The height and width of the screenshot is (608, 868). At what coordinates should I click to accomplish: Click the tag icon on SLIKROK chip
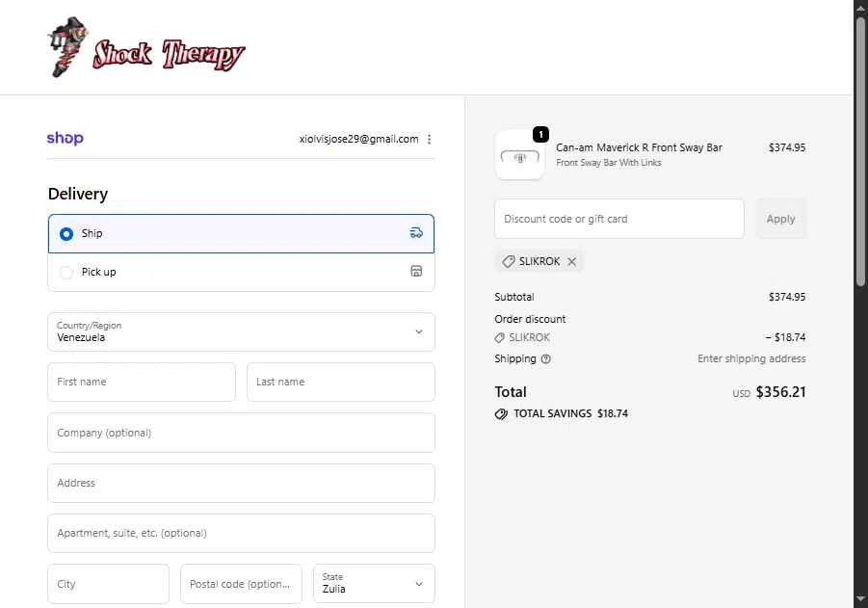pos(508,261)
